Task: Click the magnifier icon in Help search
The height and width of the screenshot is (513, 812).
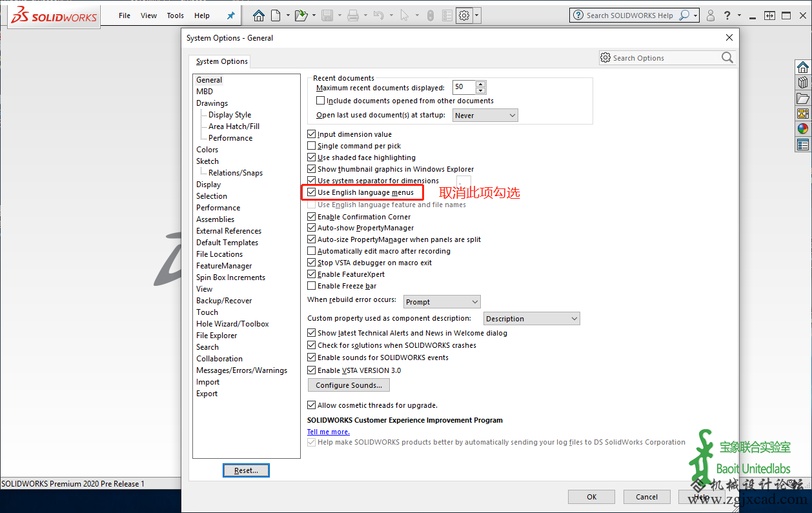Action: (685, 15)
